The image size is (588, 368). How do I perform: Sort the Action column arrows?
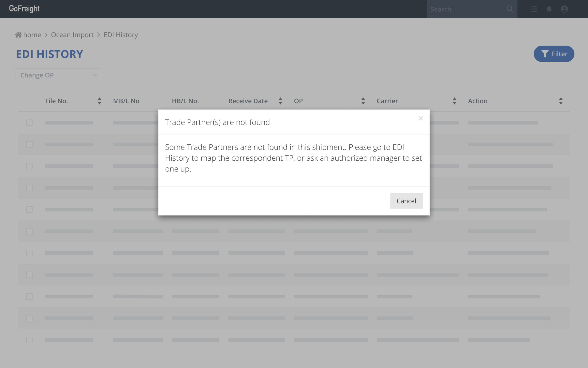560,101
